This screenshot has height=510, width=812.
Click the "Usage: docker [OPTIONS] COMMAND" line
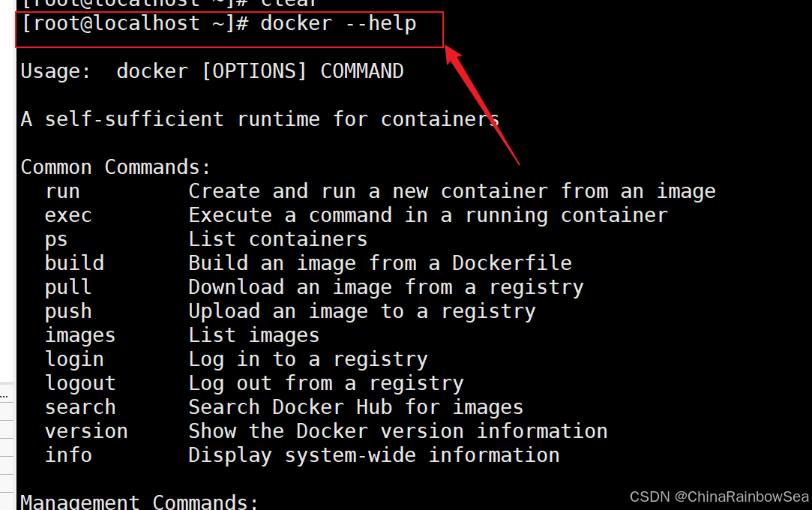(x=212, y=71)
